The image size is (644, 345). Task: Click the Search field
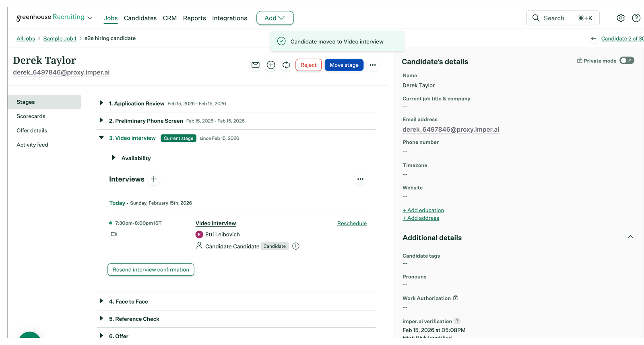[563, 18]
